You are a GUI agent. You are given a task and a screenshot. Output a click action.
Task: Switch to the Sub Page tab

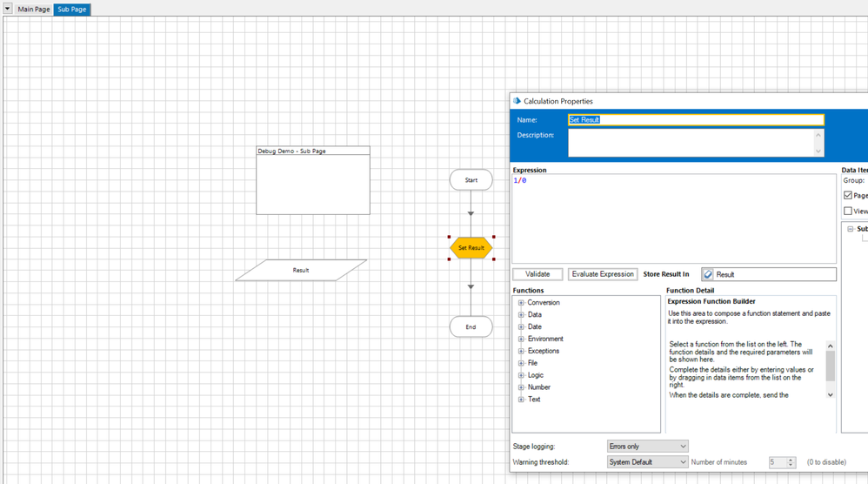[x=72, y=10]
